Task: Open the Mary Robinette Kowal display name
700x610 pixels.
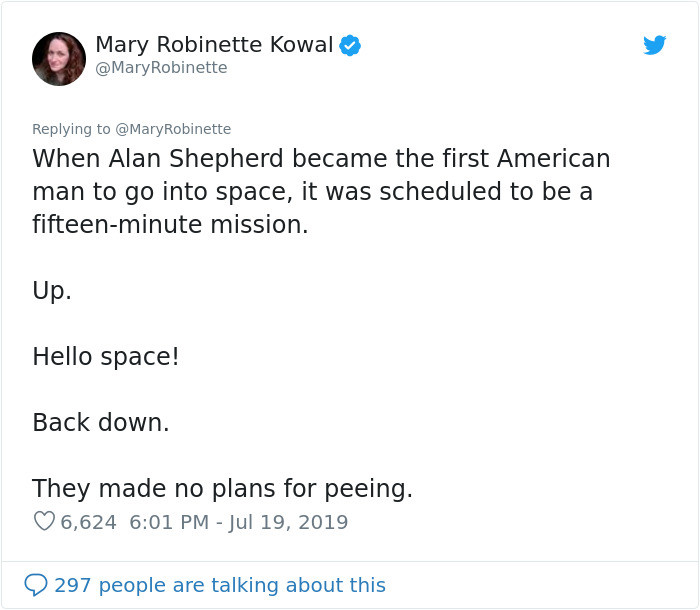Action: pyautogui.click(x=214, y=44)
